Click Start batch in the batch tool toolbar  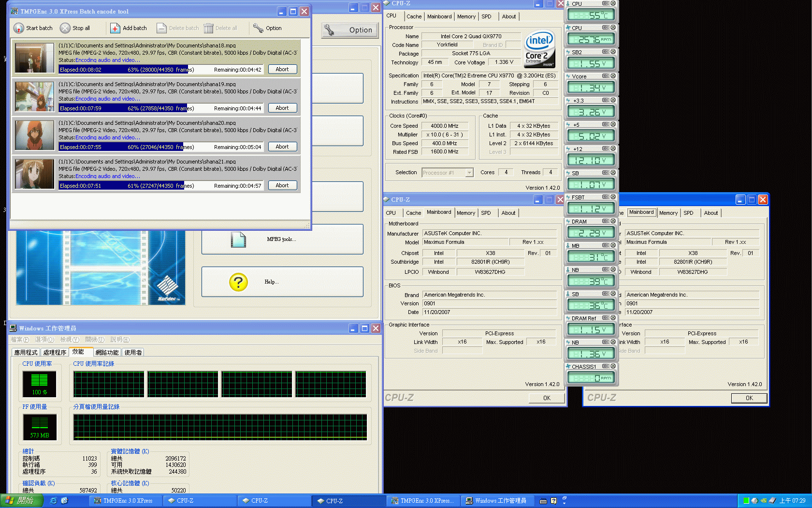[33, 28]
